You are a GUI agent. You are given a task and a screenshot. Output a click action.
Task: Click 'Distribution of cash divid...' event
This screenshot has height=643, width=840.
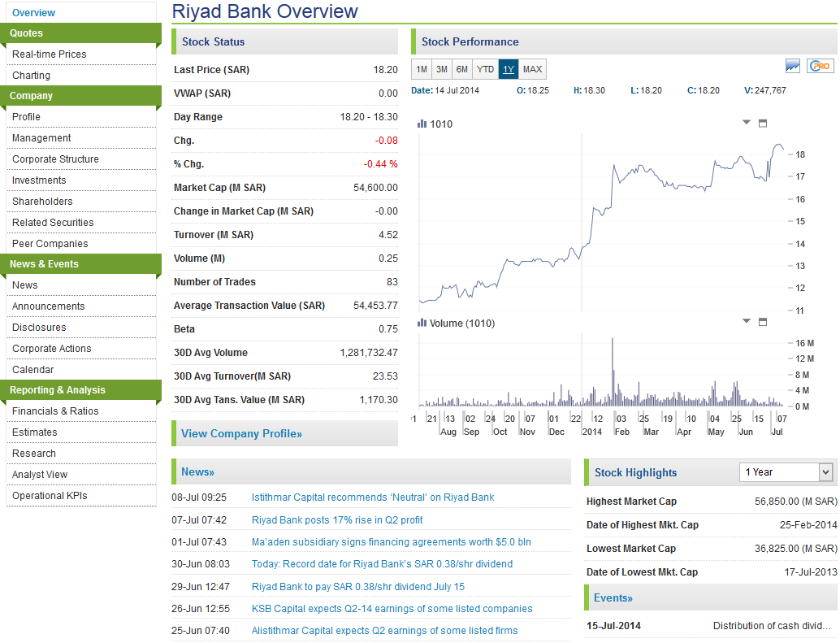(x=772, y=626)
